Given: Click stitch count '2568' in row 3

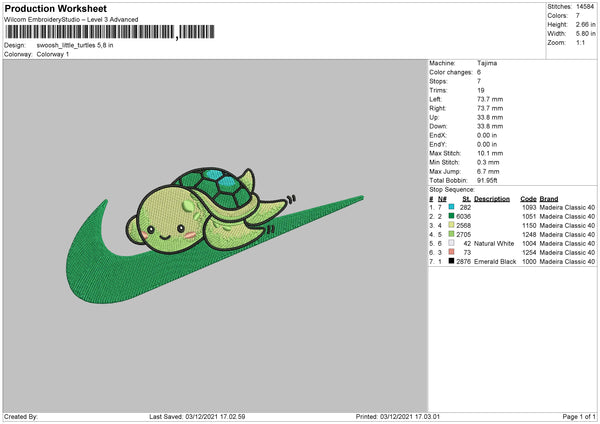Looking at the screenshot, I should coord(463,225).
